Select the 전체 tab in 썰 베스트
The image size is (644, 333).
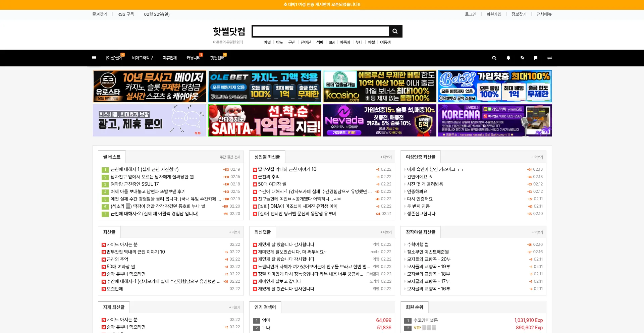[x=237, y=157]
